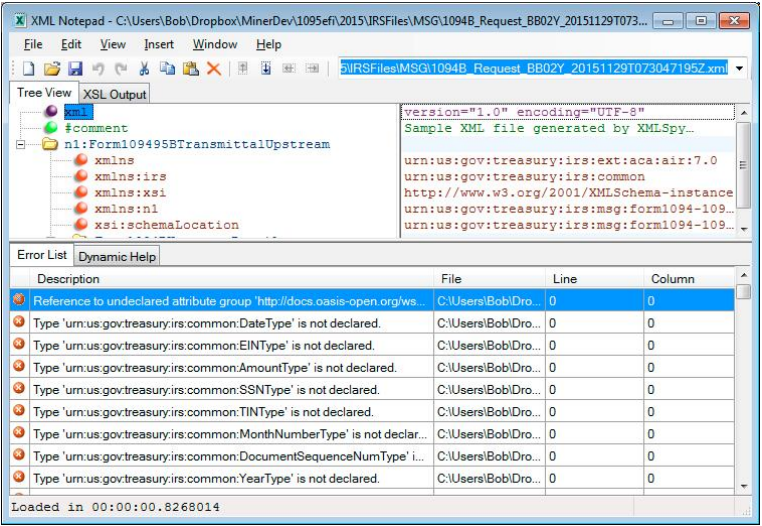Select the purple xml declaration node icon
762x526 pixels.
[x=51, y=111]
